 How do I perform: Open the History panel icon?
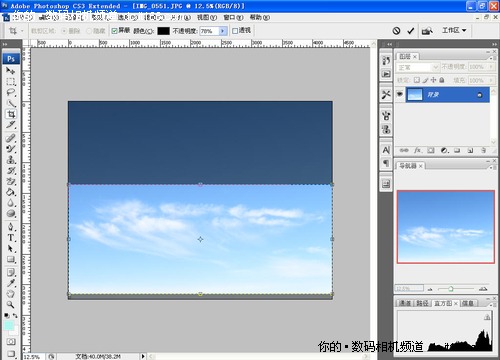[x=386, y=61]
